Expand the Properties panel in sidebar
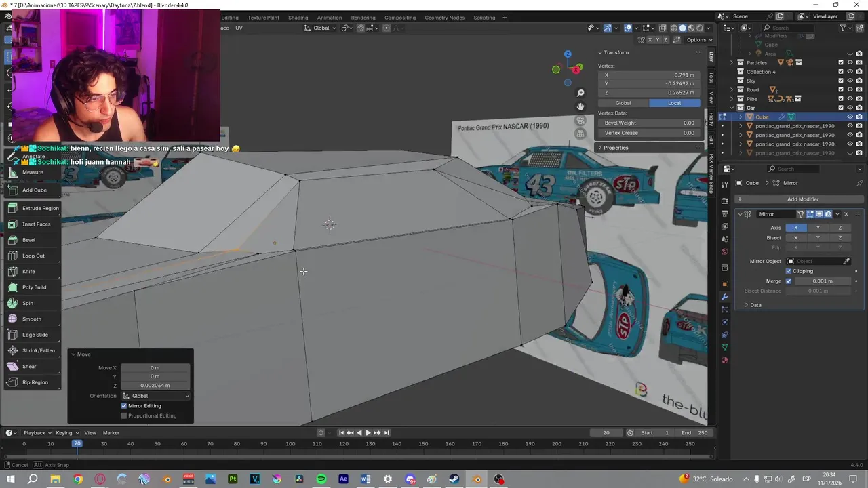Viewport: 868px width, 488px height. pyautogui.click(x=615, y=148)
